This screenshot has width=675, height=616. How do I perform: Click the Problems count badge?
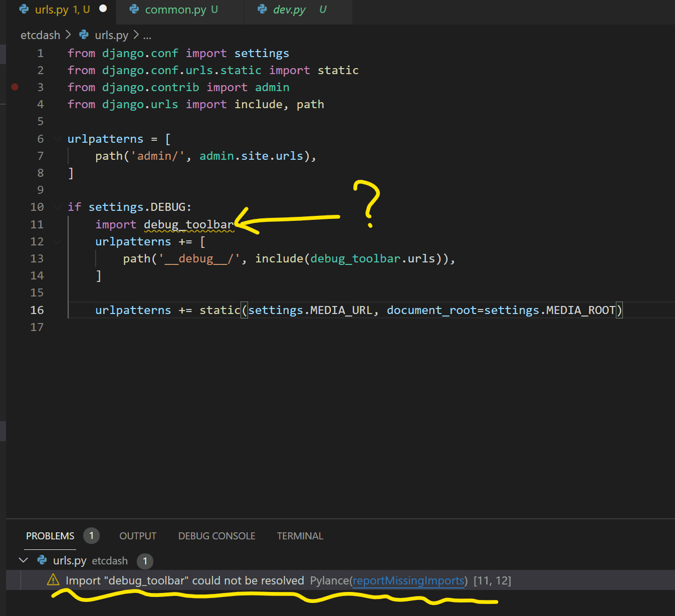[x=91, y=536]
